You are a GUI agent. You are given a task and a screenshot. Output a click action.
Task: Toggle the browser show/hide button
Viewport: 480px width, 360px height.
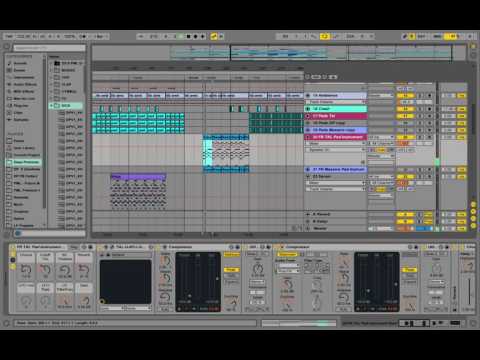7,47
